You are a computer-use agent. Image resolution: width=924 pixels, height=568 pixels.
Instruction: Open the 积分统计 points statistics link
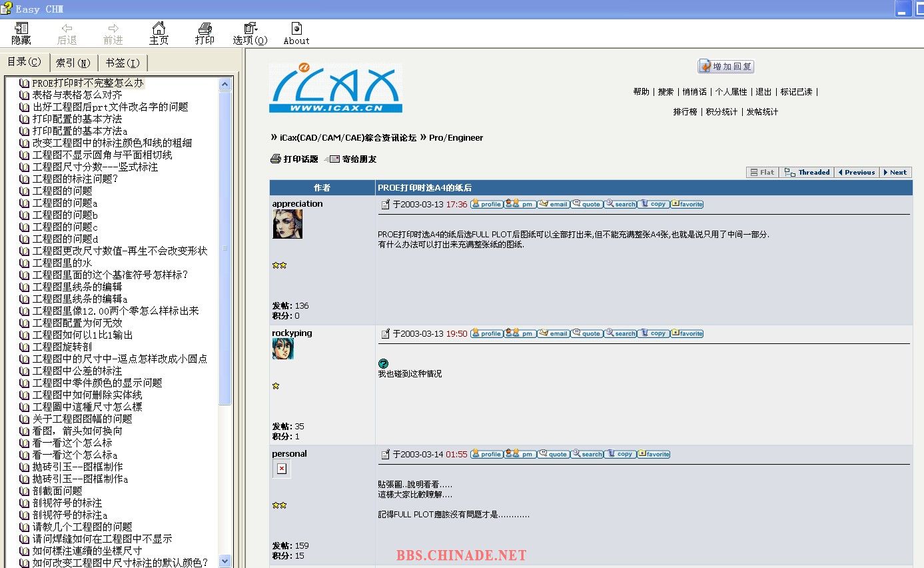pyautogui.click(x=722, y=112)
